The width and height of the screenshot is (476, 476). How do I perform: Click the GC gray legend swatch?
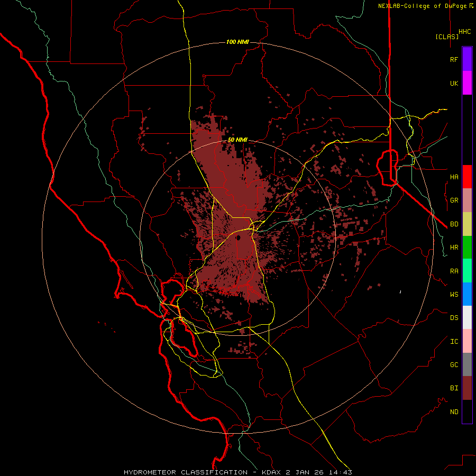467,364
